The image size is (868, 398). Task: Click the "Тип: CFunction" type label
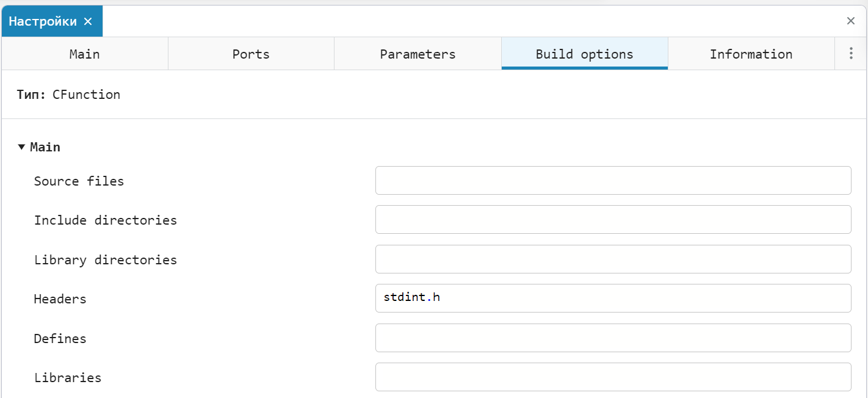pos(68,95)
